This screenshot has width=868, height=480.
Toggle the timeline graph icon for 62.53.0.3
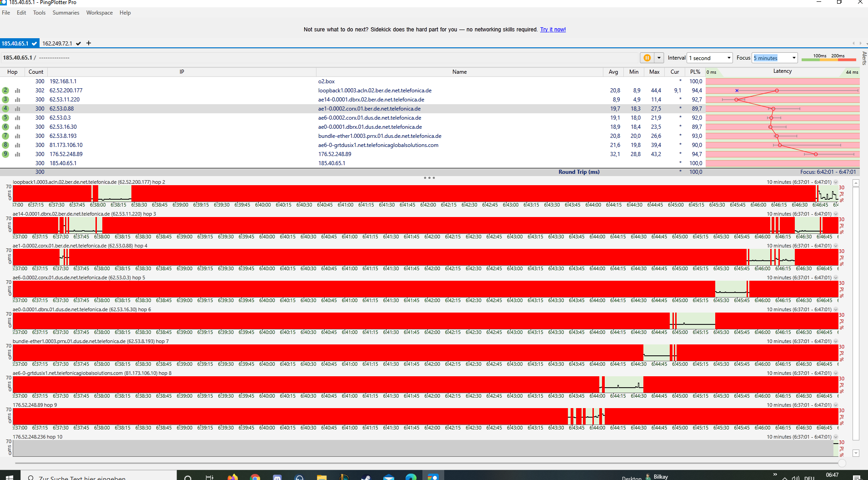17,118
